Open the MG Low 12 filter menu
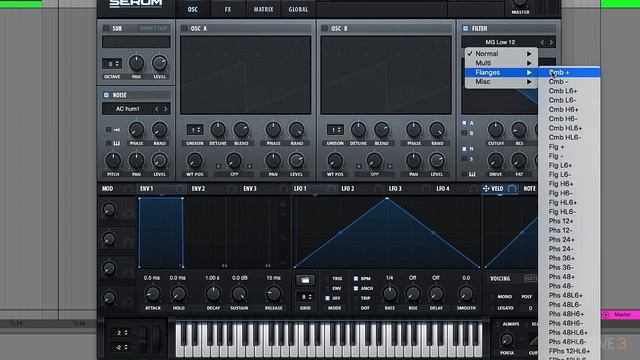Image resolution: width=640 pixels, height=360 pixels. coord(500,42)
